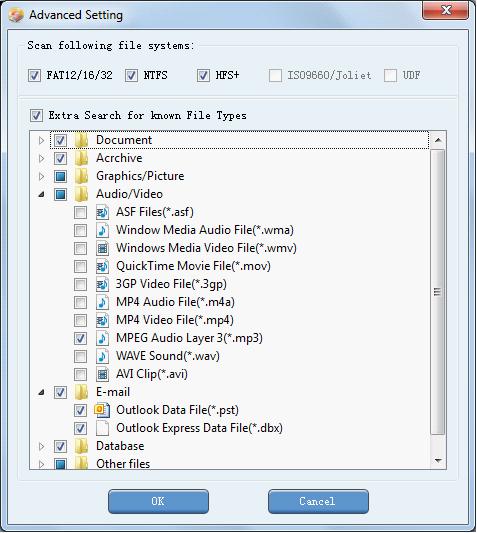This screenshot has width=477, height=533.
Task: Confirm settings with the OK button
Action: click(158, 501)
